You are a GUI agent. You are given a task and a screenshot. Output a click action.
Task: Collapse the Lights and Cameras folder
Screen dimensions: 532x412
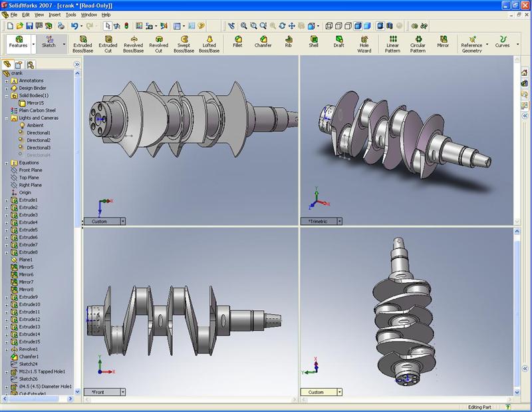(x=7, y=118)
